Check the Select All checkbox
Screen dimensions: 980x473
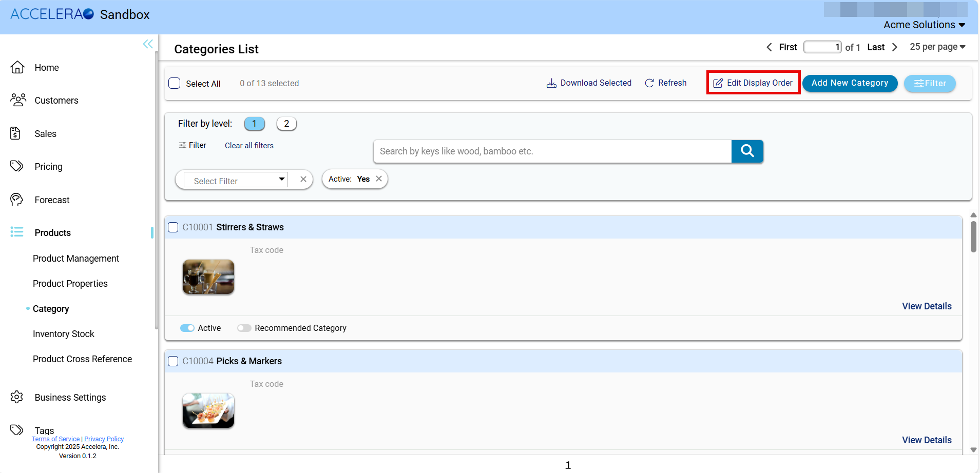coord(175,84)
